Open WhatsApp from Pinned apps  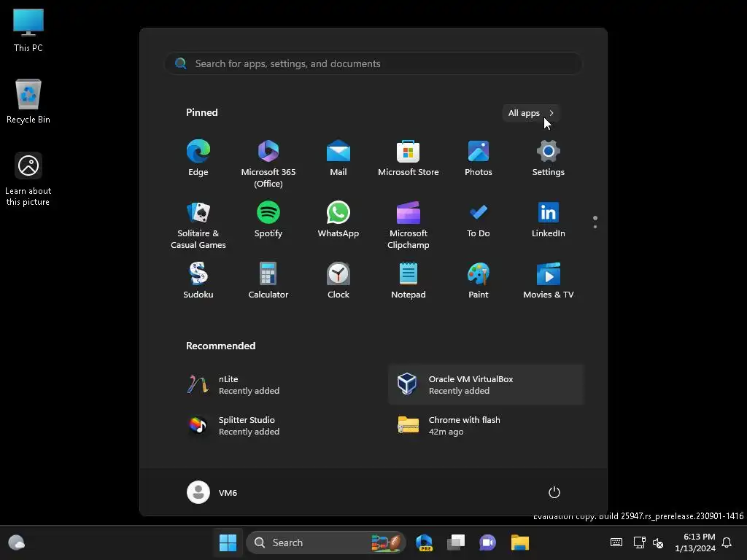338,219
